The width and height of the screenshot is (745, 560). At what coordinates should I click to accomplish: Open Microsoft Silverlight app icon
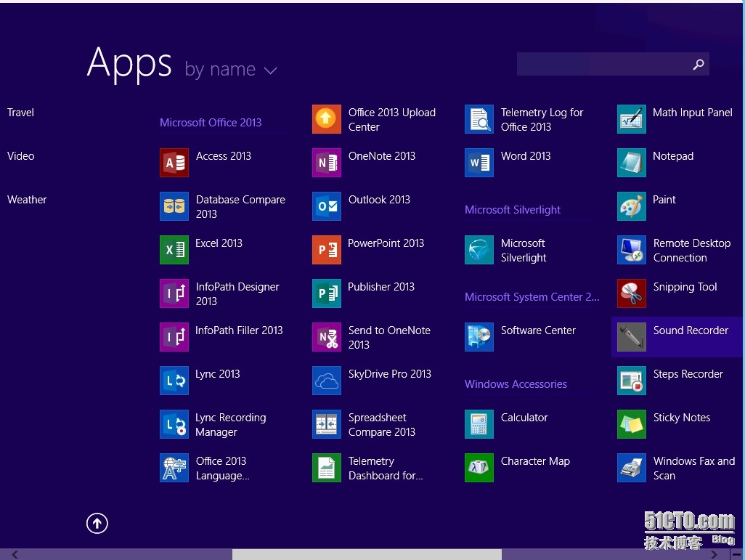tap(479, 250)
